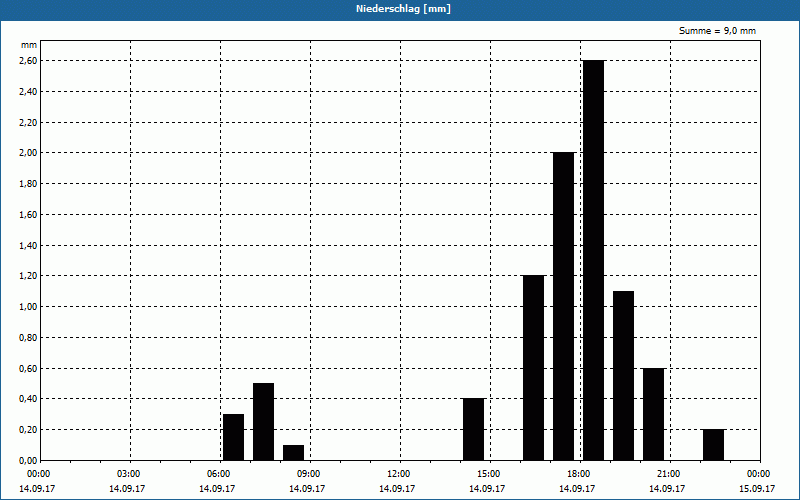Screen dimensions: 800x500
Task: Click the 1,40 y-axis label
Action: point(28,245)
